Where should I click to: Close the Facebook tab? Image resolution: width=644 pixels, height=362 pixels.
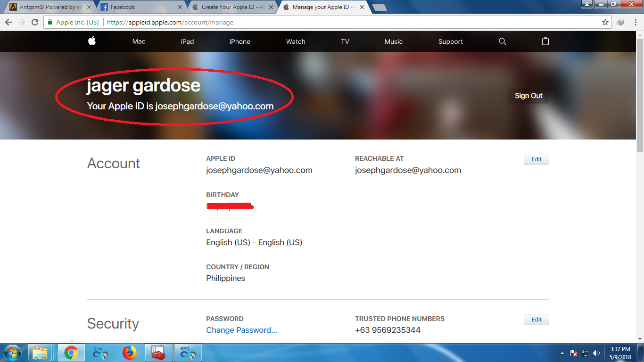[181, 7]
